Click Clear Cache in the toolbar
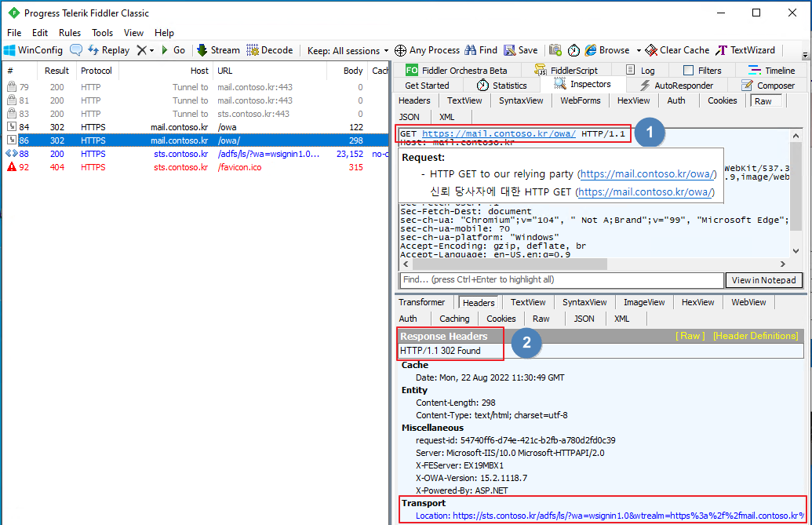Screen dimensions: 812x525 pyautogui.click(x=677, y=50)
